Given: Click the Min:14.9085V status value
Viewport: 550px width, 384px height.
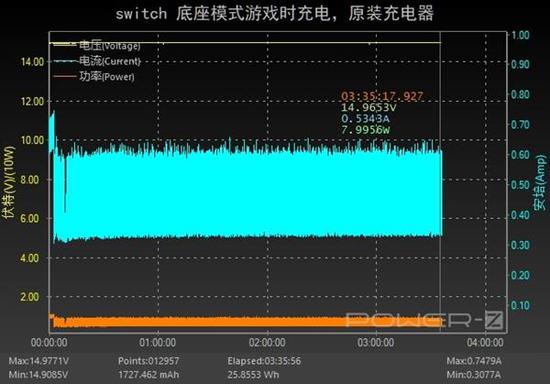Looking at the screenshot, I should (x=38, y=375).
